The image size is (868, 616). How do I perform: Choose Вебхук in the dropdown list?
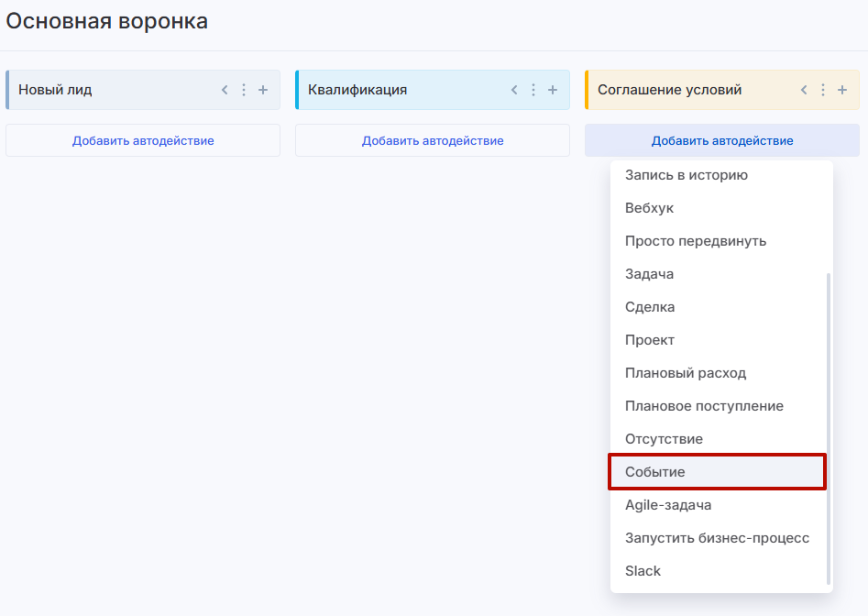[x=649, y=208]
